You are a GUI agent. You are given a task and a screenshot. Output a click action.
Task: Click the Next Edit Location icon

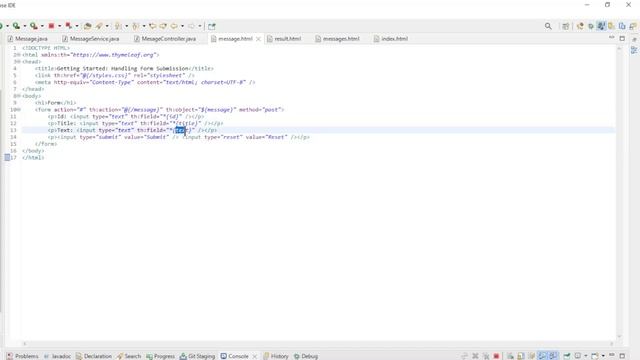point(163,26)
